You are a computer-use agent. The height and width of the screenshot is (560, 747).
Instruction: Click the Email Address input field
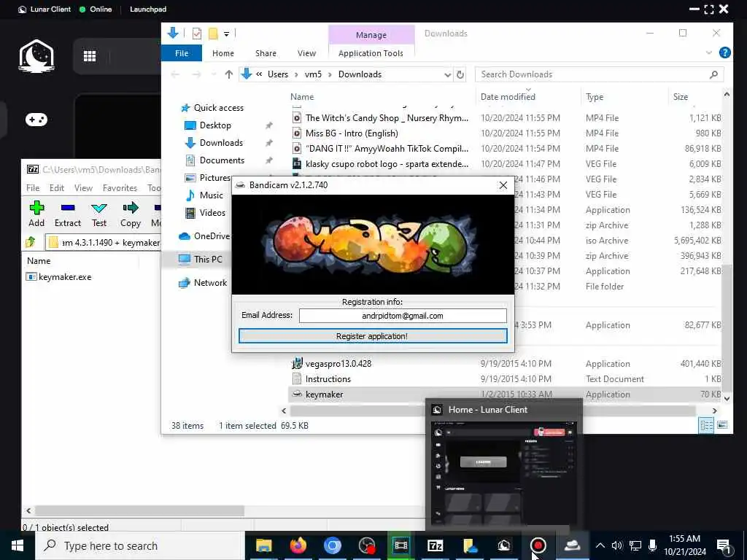403,316
